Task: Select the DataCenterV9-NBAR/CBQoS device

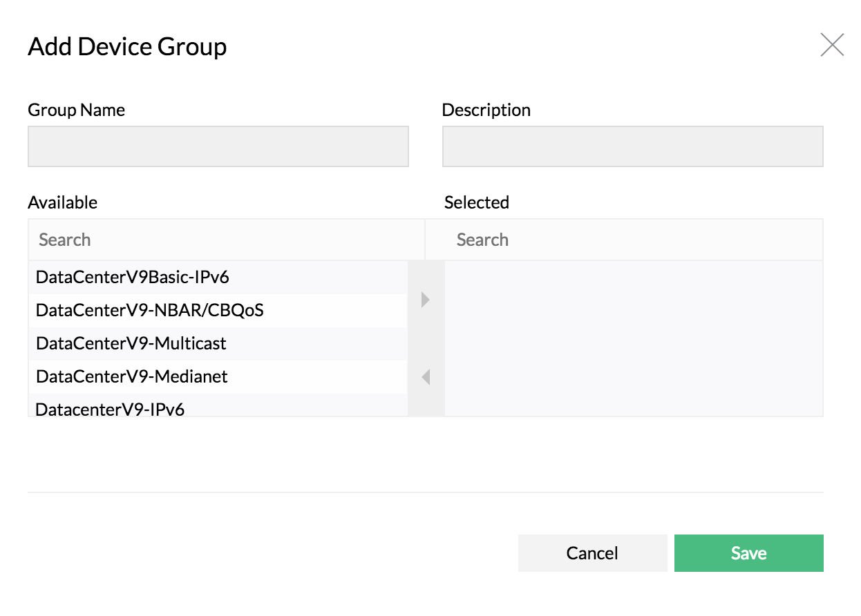Action: (150, 311)
